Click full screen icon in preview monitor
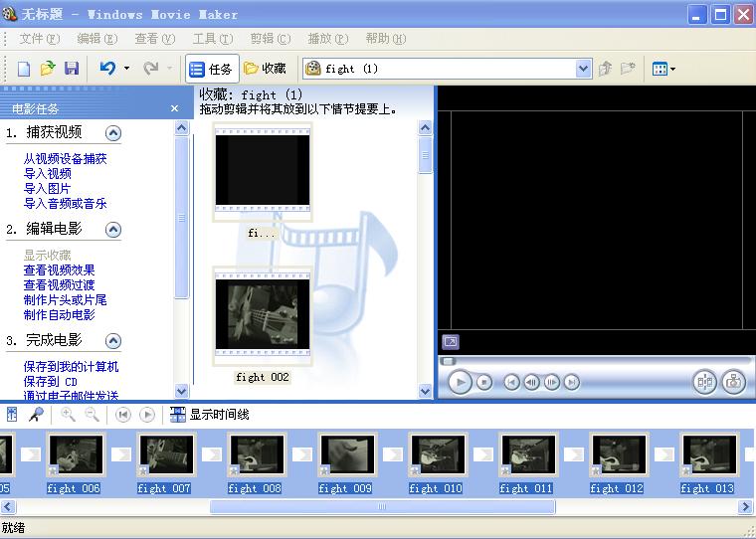The image size is (756, 539). coord(451,342)
